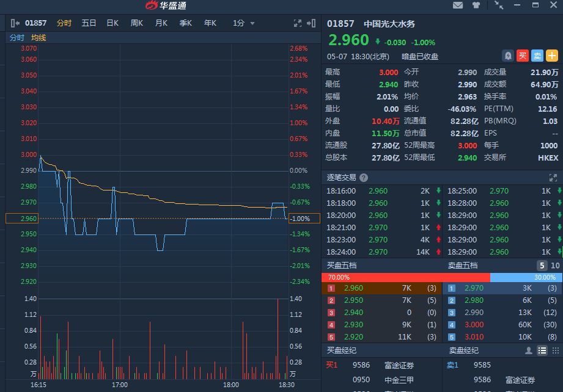This screenshot has width=563, height=392.
Task: Select tick trade at 18:16:00
Action: click(x=382, y=191)
